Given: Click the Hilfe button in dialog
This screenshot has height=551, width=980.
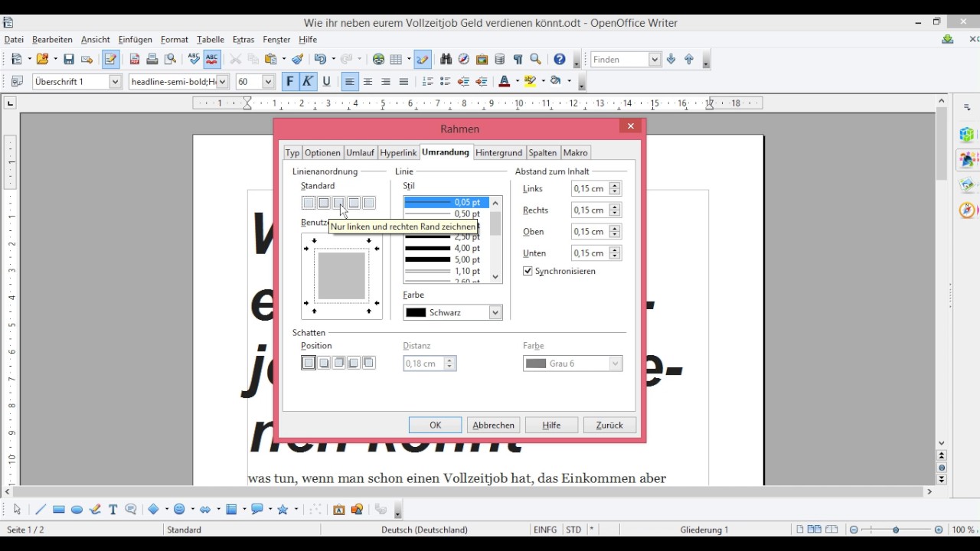Looking at the screenshot, I should [x=551, y=425].
